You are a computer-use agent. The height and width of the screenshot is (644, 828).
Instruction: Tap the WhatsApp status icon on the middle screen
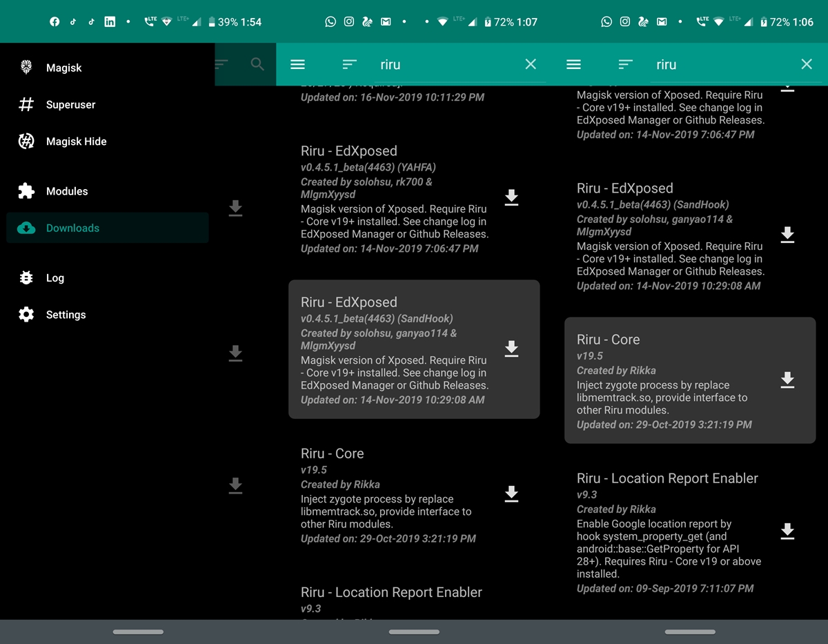(331, 22)
